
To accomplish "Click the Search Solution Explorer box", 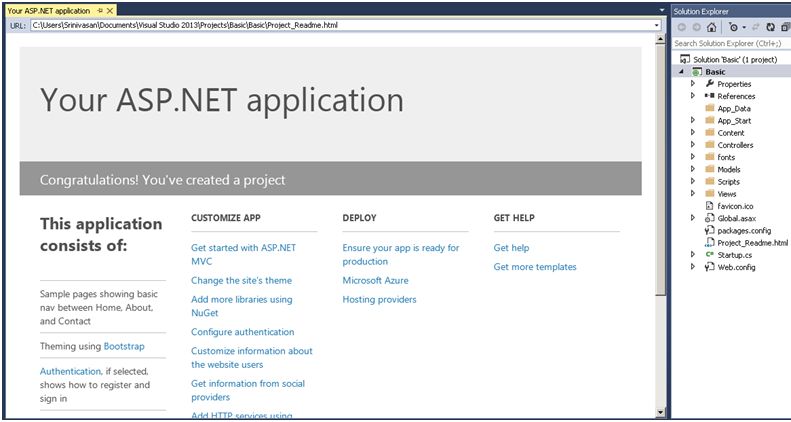I will 730,43.
